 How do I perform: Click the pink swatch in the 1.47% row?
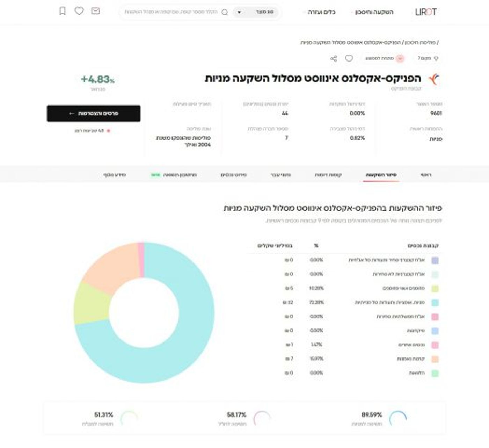(435, 345)
